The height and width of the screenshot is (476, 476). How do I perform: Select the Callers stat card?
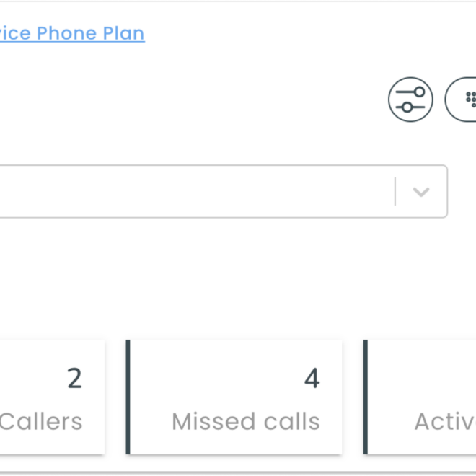point(50,397)
